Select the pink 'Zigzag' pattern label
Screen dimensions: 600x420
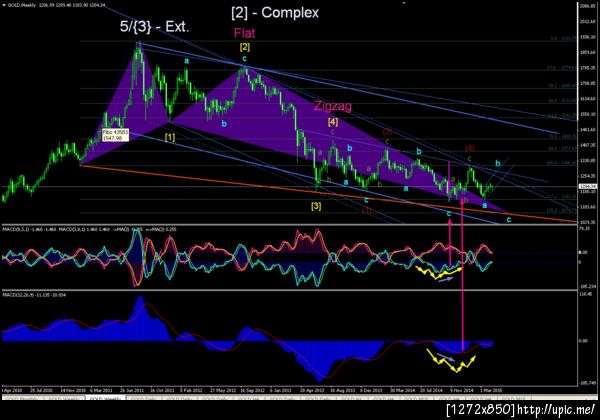333,106
